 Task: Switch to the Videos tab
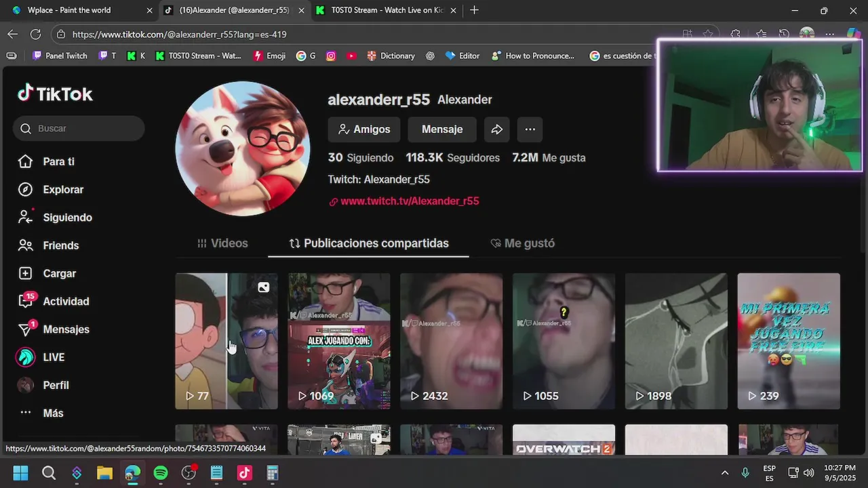point(222,243)
